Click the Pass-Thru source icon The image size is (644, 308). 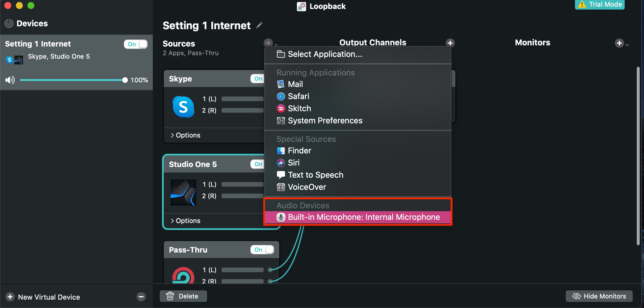click(x=183, y=275)
